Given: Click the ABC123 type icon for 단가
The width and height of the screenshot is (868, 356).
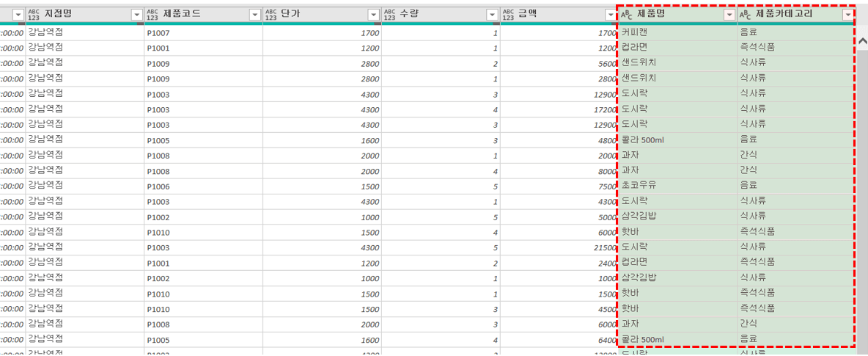Looking at the screenshot, I should [x=271, y=15].
